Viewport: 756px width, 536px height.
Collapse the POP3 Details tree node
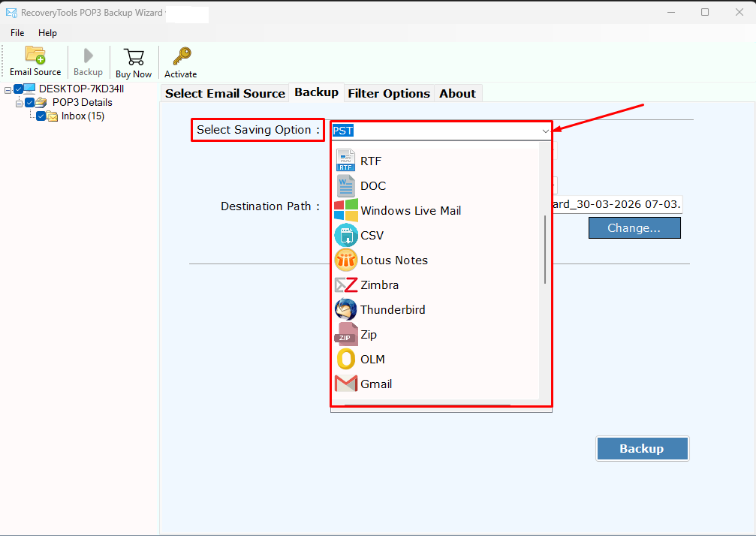point(19,104)
